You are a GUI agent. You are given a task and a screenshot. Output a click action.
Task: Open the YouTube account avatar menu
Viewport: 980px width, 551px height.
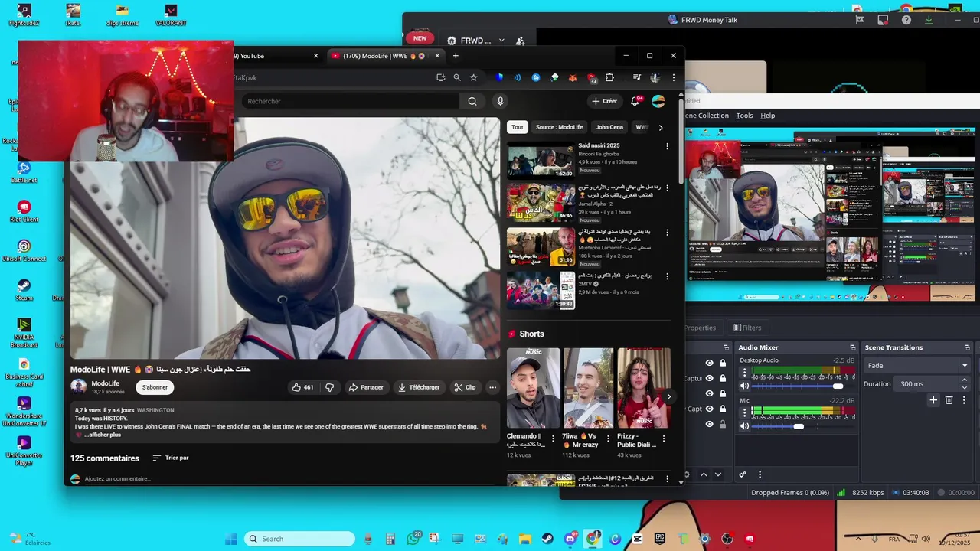click(x=658, y=101)
